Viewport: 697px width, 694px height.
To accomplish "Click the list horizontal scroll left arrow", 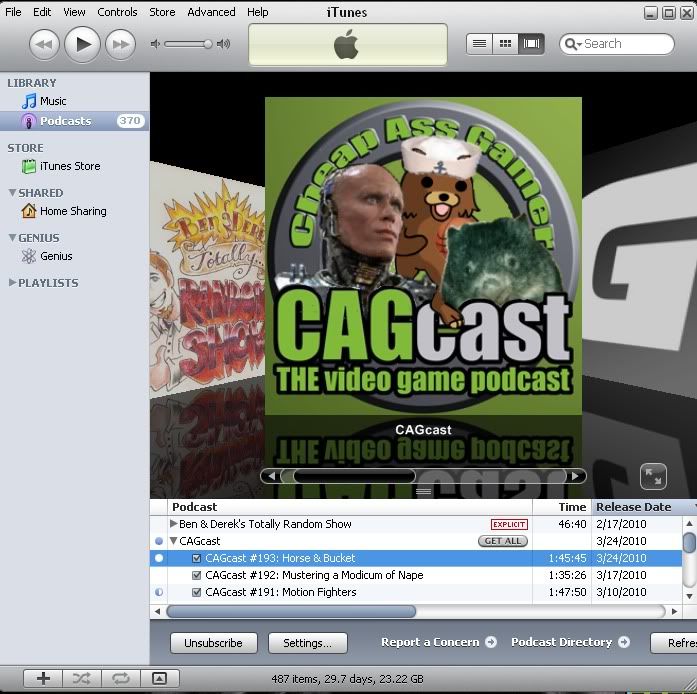I will 157,611.
